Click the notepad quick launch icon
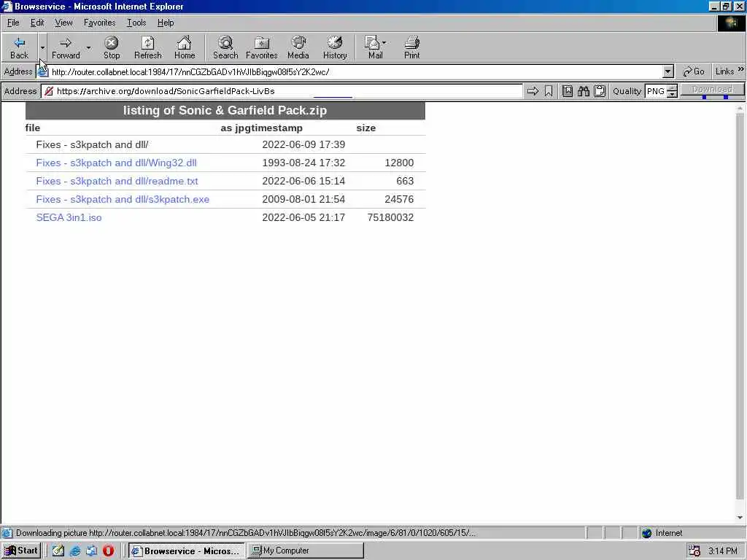 point(58,551)
